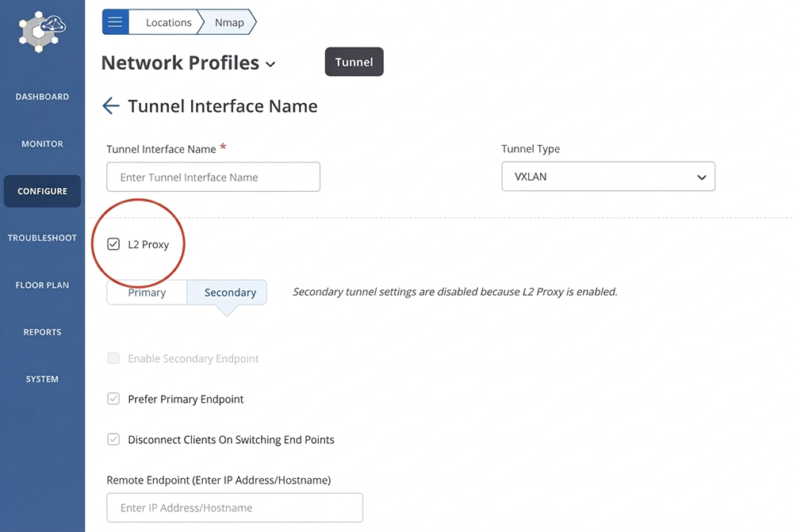Screen dimensions: 793x532
Task: Open the Reports menu item
Action: (42, 332)
